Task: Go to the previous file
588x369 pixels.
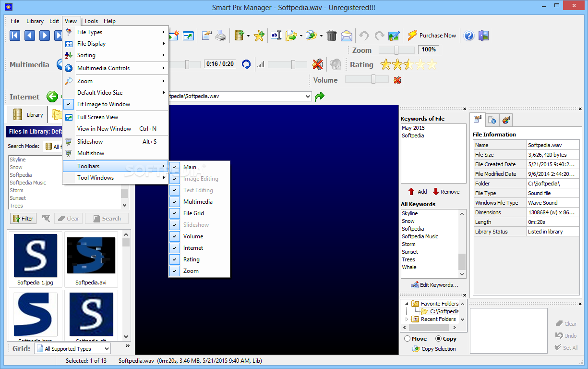Action: (30, 35)
